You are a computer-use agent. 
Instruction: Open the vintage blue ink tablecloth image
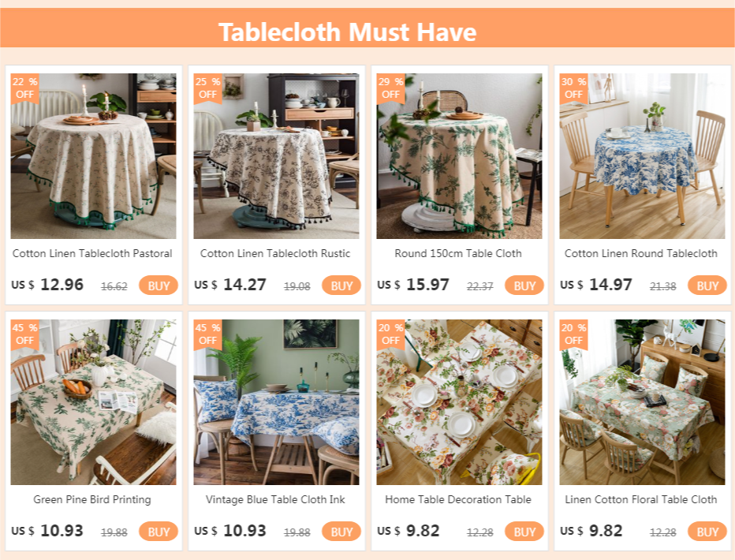tap(277, 402)
